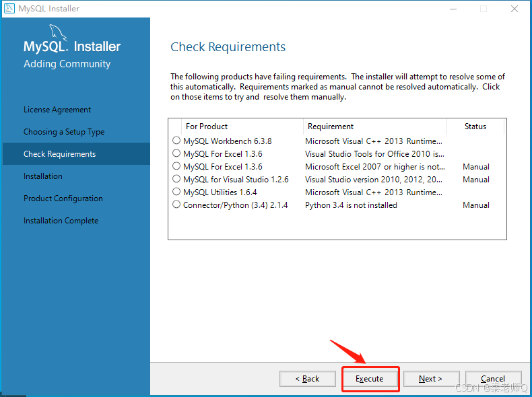
Task: Open the Product Configuration step
Action: click(x=63, y=199)
